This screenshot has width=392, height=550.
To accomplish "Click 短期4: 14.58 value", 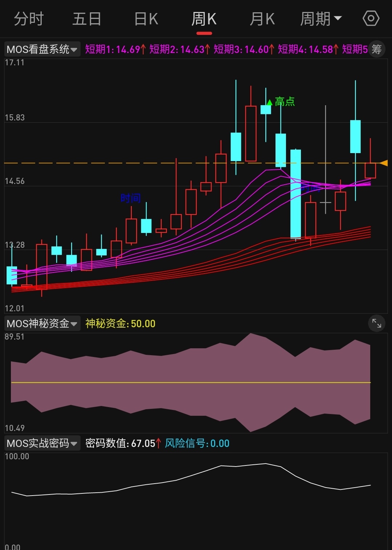I will click(x=308, y=49).
